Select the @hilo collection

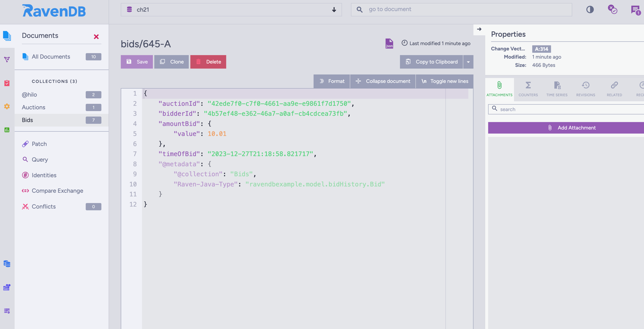[x=62, y=94]
